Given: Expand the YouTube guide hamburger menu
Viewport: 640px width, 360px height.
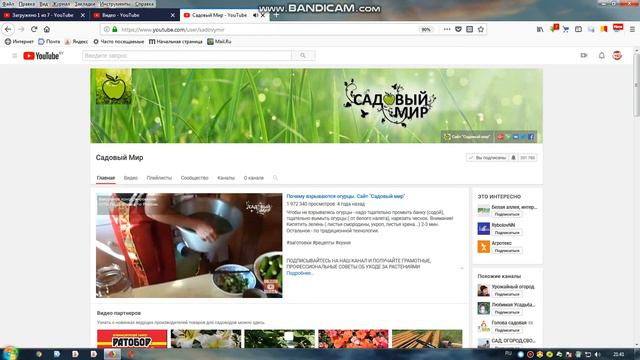Looking at the screenshot, I should click(15, 56).
